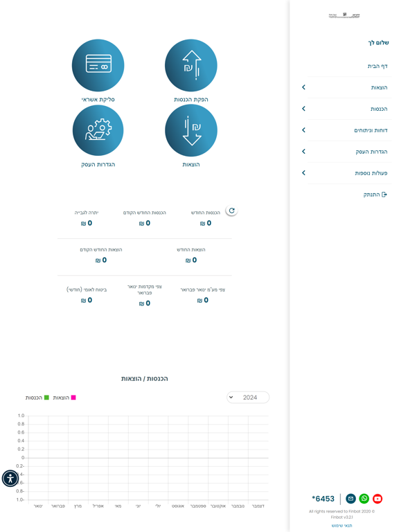Click the צפי מע"מ ינואר פברואר value
Screen dimensions: 399x532
[x=202, y=300]
